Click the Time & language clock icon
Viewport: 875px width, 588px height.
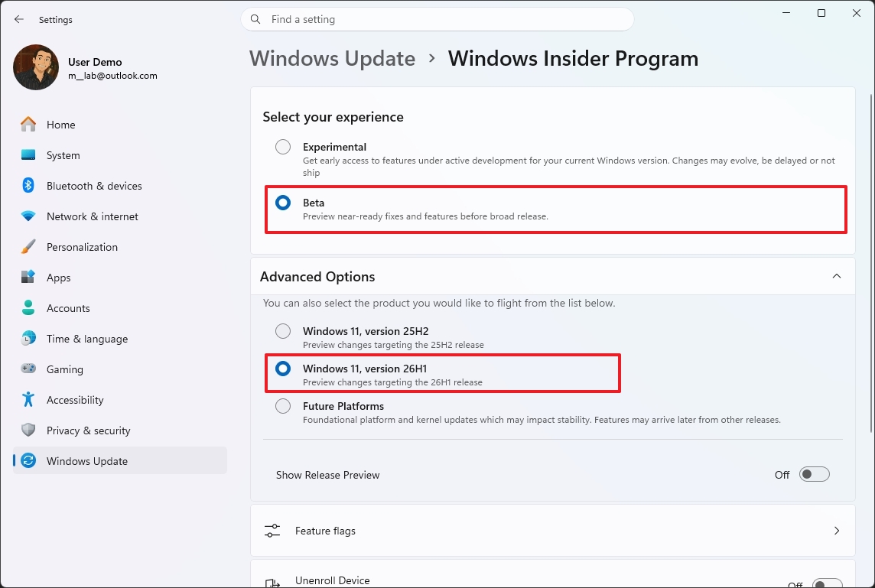[x=28, y=338]
